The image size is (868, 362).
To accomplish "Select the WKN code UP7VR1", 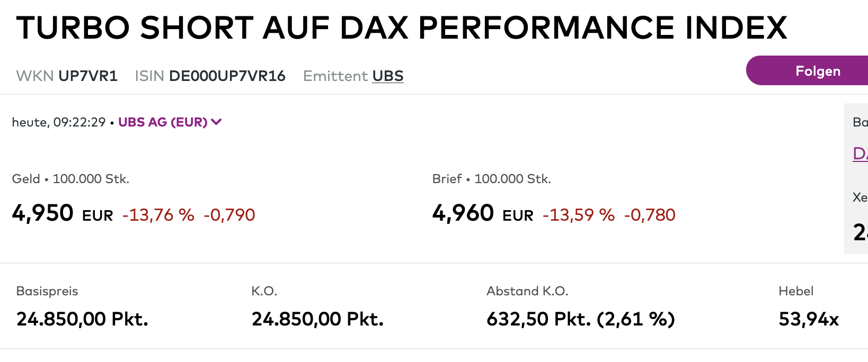I will [88, 76].
